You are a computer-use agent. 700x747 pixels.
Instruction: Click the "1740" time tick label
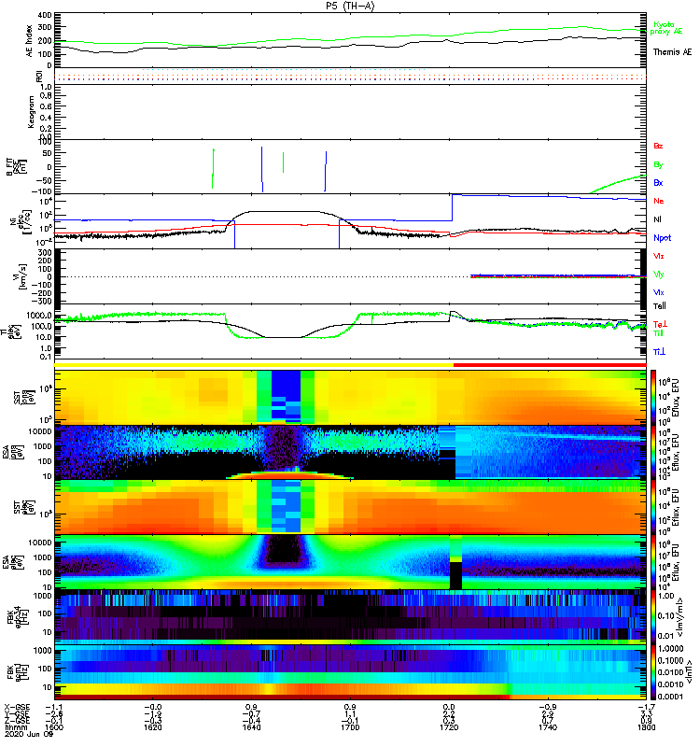coord(548,727)
